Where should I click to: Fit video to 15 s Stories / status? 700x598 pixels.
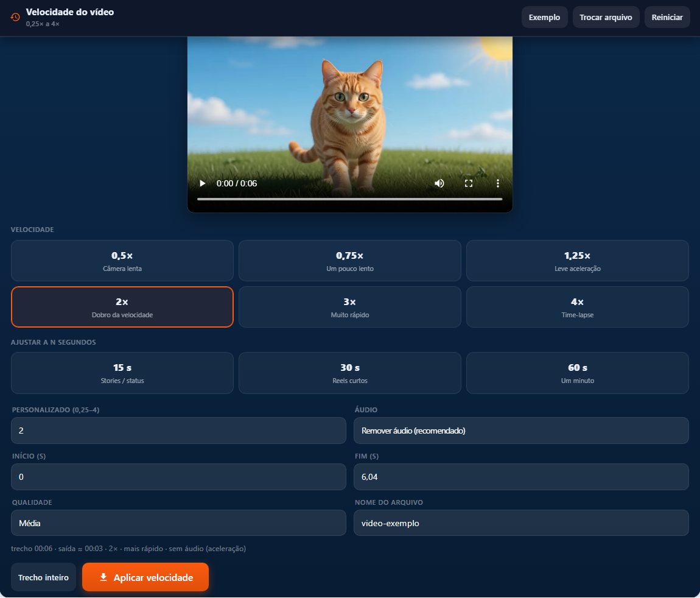[122, 373]
